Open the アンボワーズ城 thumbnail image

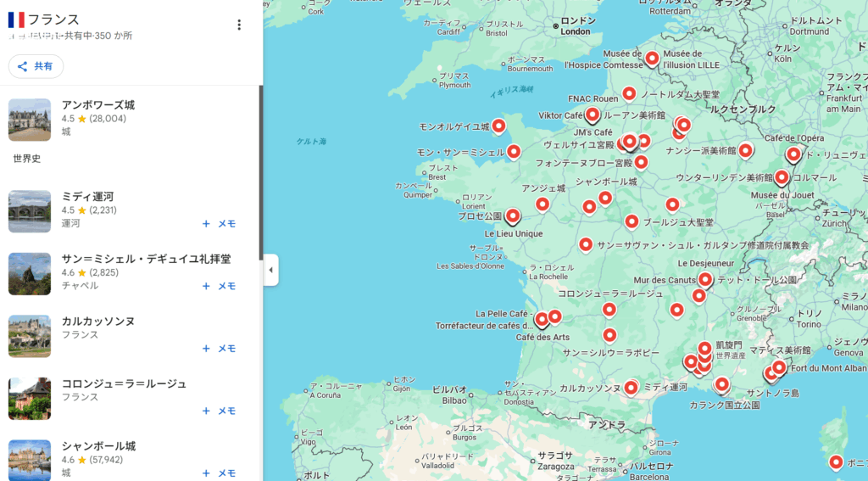click(x=30, y=120)
